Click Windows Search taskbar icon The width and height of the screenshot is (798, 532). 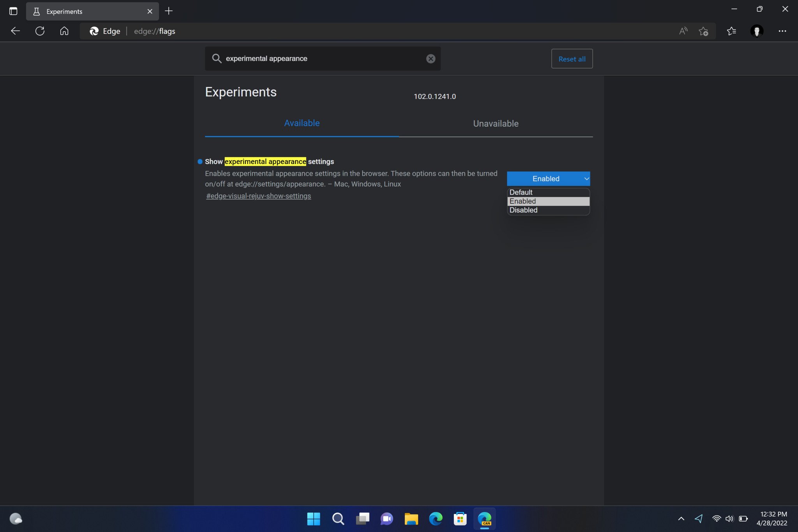[x=338, y=519]
